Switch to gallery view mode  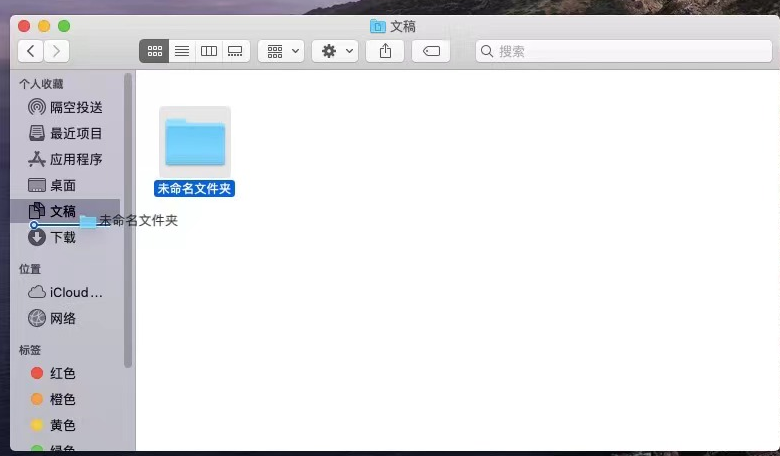point(236,51)
